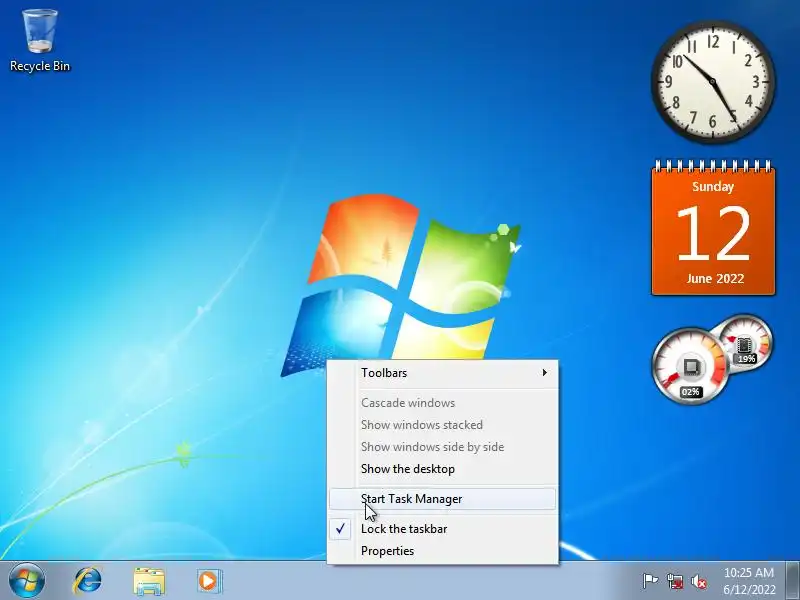Click the Toolbars submenu arrow

click(544, 373)
